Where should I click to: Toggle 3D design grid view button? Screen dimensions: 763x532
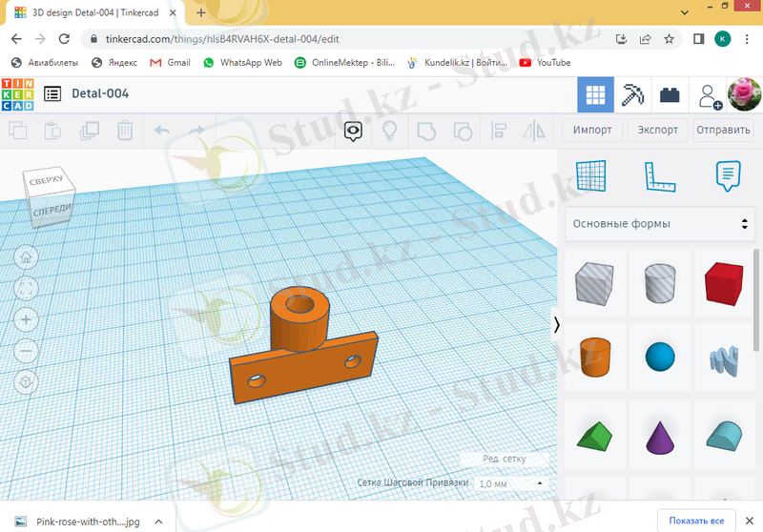pyautogui.click(x=596, y=95)
